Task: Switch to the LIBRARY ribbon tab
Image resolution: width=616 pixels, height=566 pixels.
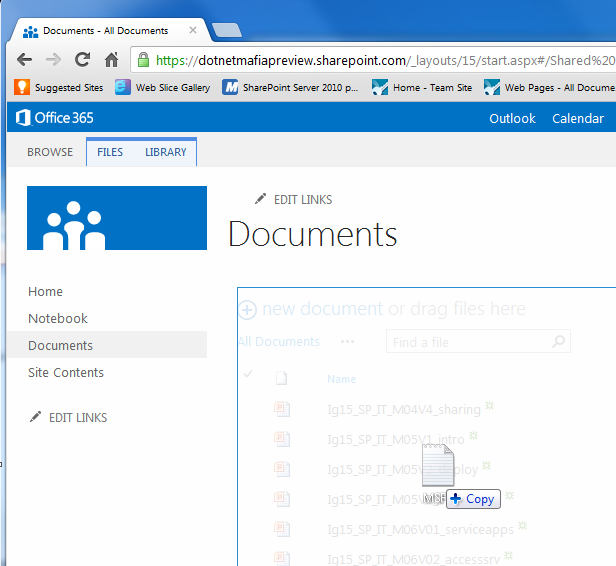Action: [165, 152]
